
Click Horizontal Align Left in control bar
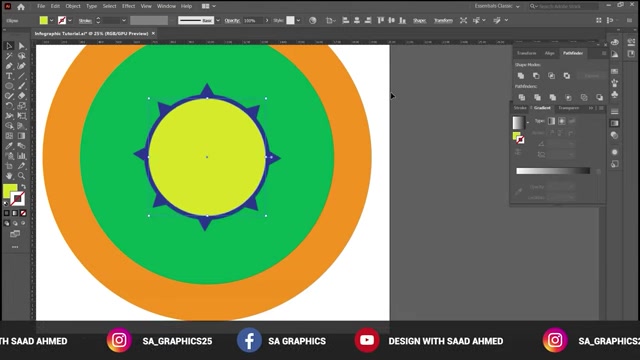(x=345, y=20)
